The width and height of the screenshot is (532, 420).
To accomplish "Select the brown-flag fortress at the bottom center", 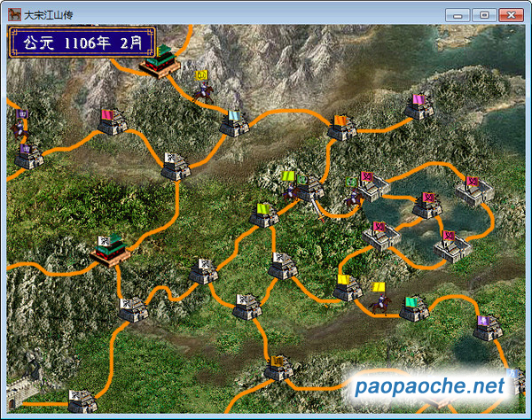I will pos(279,368).
